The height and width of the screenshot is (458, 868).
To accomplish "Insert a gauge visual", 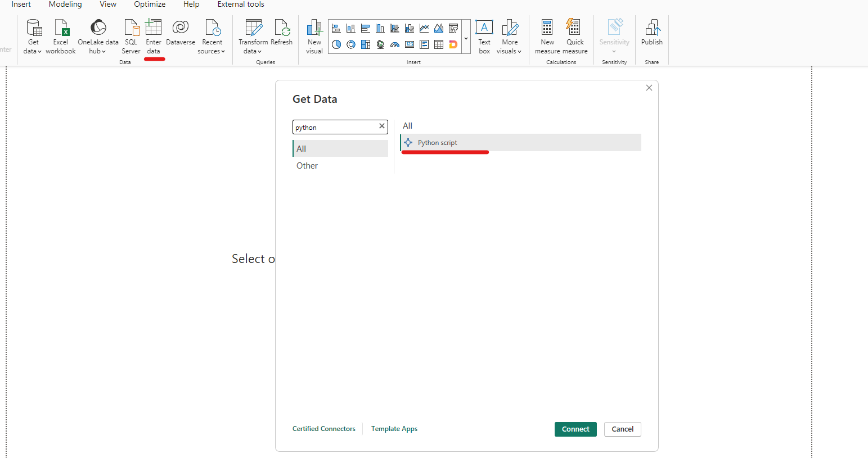I will point(395,44).
